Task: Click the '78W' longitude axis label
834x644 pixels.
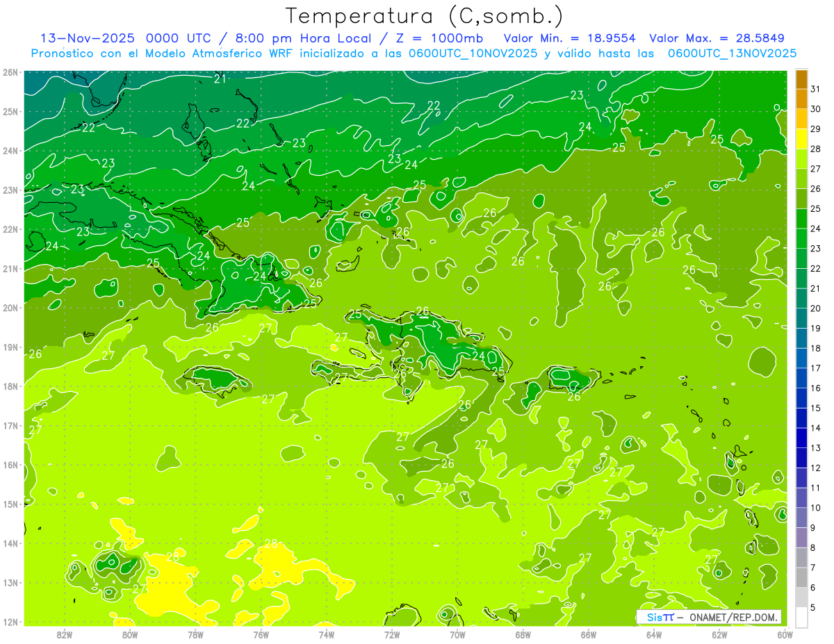Action: click(195, 634)
